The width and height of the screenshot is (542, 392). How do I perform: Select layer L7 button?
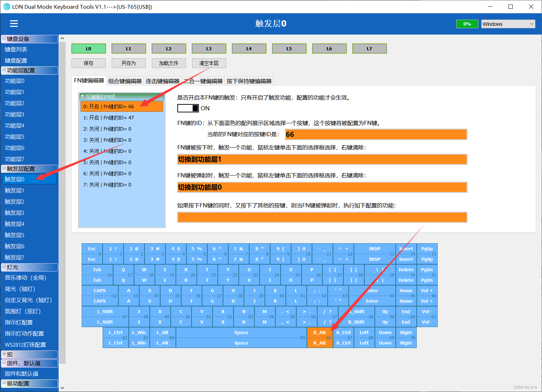pyautogui.click(x=370, y=49)
